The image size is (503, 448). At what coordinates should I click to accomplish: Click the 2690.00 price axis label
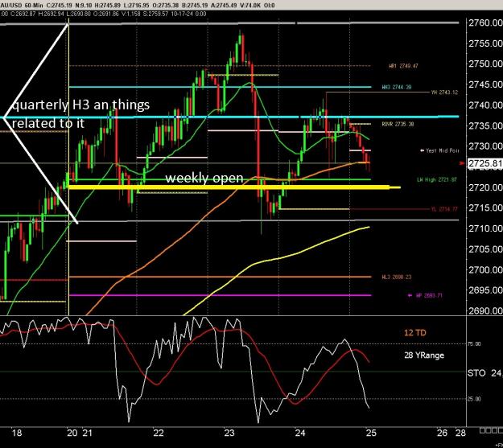point(485,310)
